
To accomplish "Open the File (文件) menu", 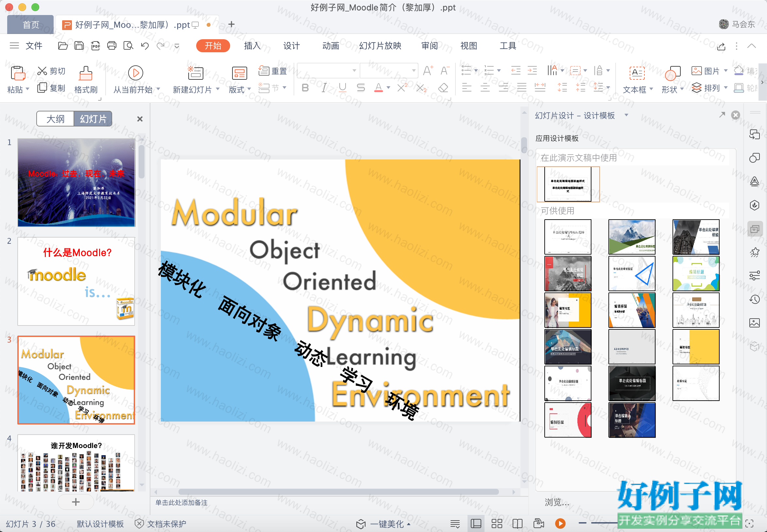I will coord(34,46).
